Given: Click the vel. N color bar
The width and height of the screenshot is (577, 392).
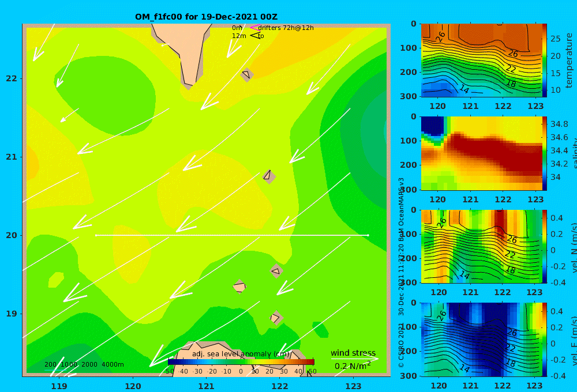Looking at the screenshot, I should pyautogui.click(x=545, y=246).
